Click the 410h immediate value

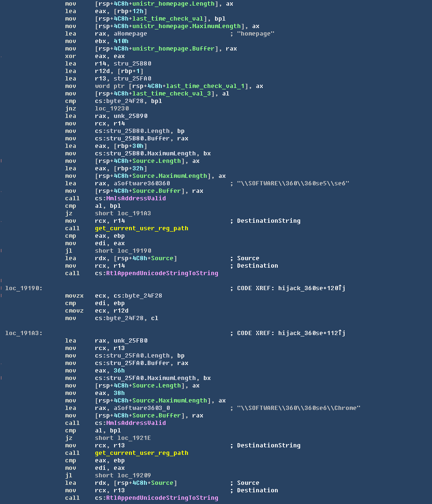121,41
